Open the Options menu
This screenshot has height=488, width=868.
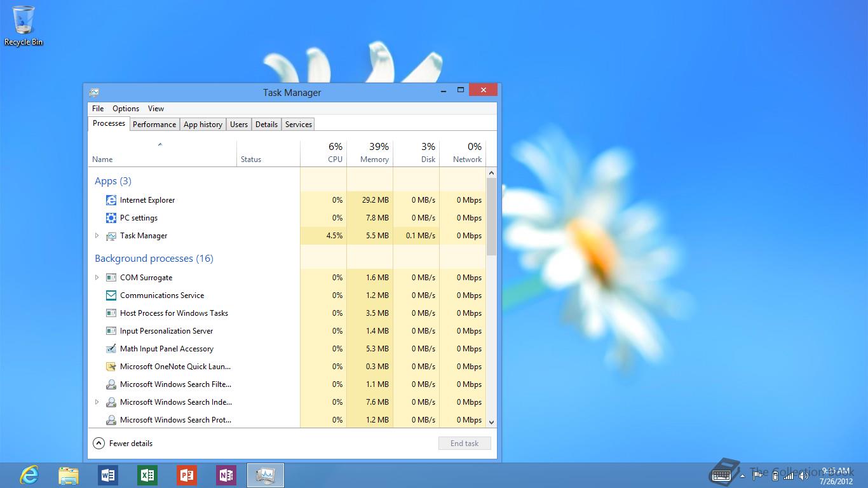coord(126,109)
